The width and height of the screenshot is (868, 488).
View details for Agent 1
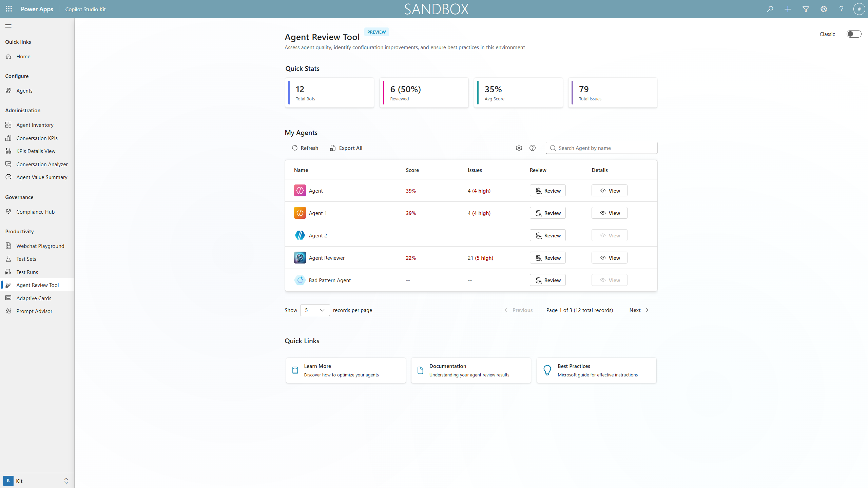(609, 213)
